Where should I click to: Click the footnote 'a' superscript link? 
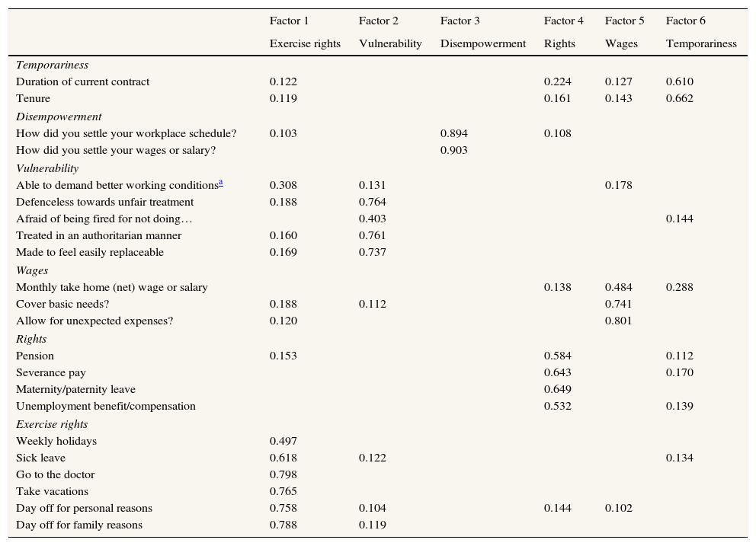click(221, 183)
